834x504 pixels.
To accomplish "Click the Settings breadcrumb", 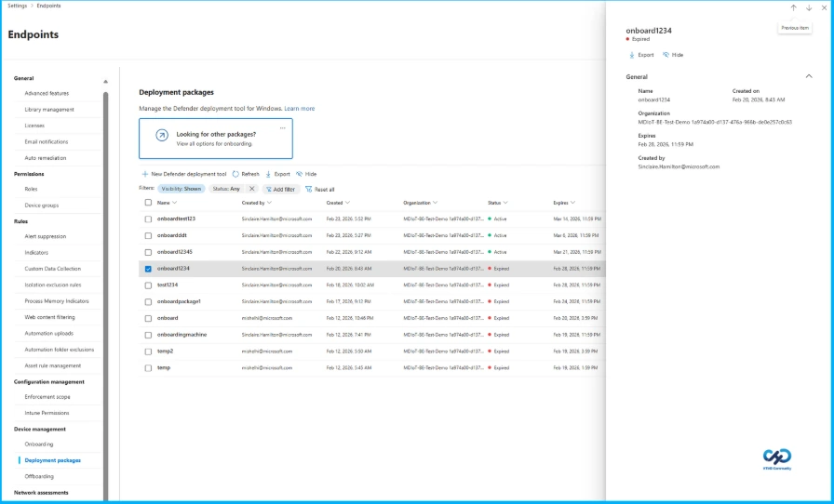I will point(17,6).
